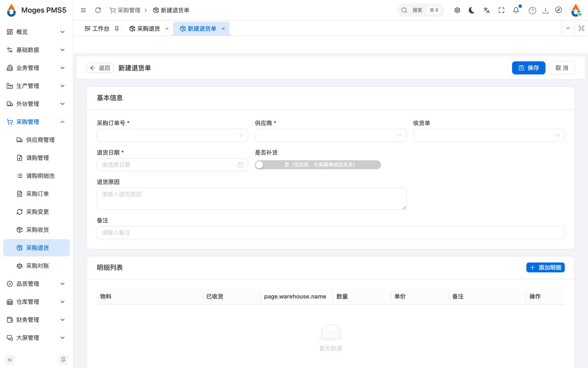Close the 新建退货单 tab
This screenshot has width=588, height=368.
click(223, 29)
